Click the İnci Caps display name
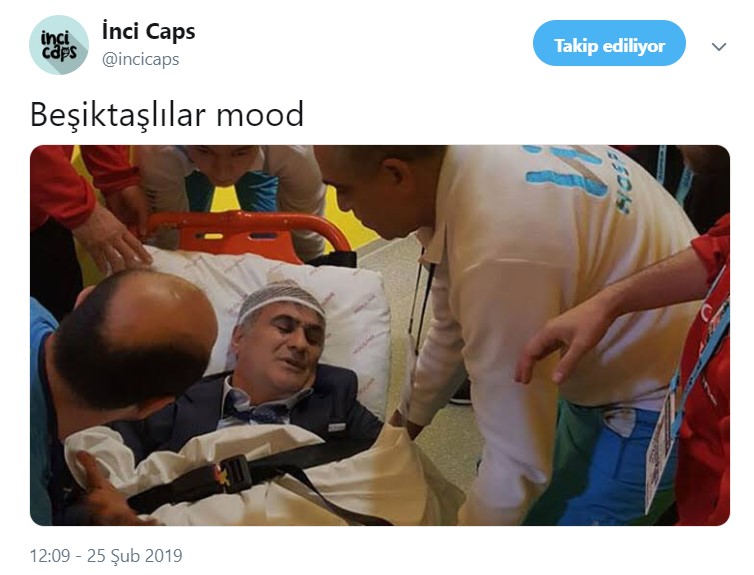This screenshot has height=575, width=754. pyautogui.click(x=148, y=32)
